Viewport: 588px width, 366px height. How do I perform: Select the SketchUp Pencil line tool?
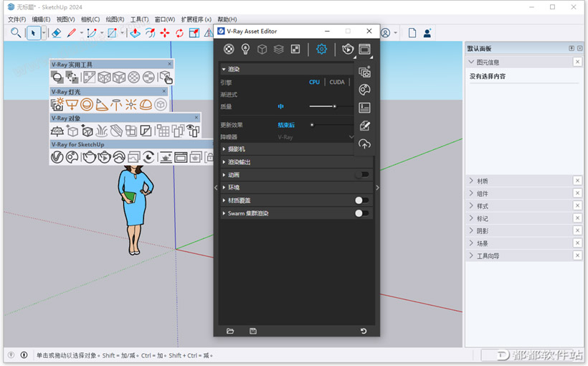[x=71, y=33]
